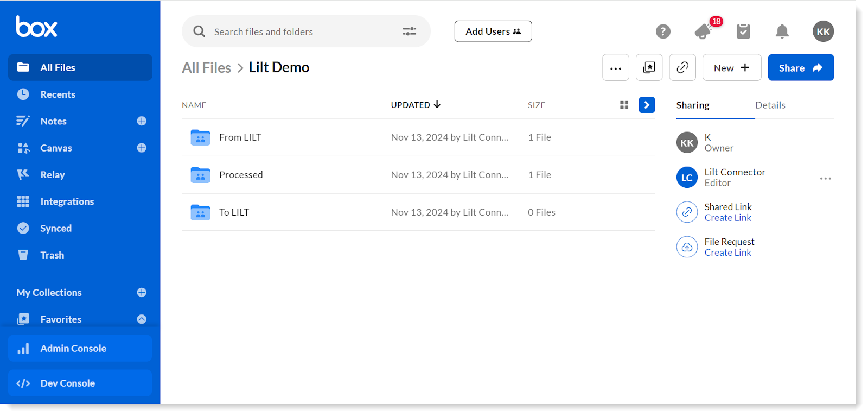The height and width of the screenshot is (416, 868).
Task: Navigate to All Files breadcrumb
Action: (206, 68)
